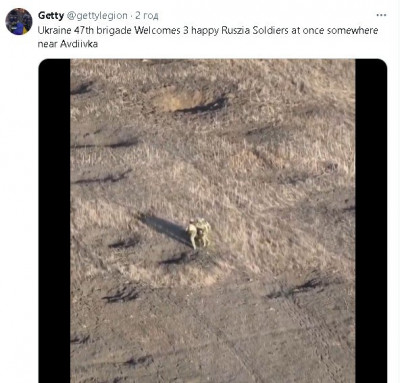Click the word 'Avdiivka' in the tweet
Image resolution: width=400 pixels, height=383 pixels.
[x=79, y=44]
